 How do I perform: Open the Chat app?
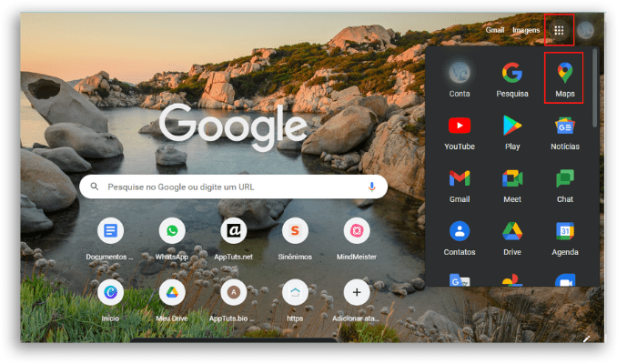565,186
